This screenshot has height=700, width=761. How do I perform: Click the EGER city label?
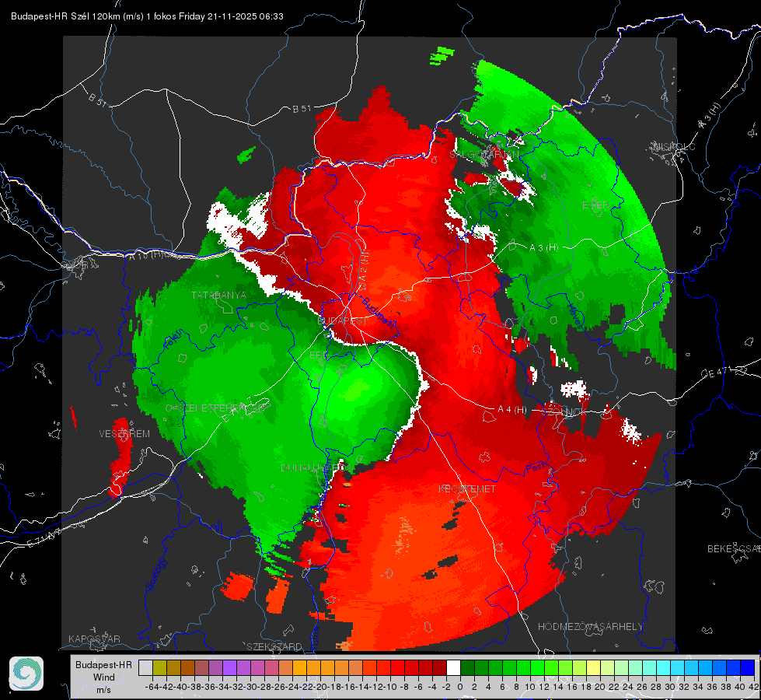[x=595, y=205]
